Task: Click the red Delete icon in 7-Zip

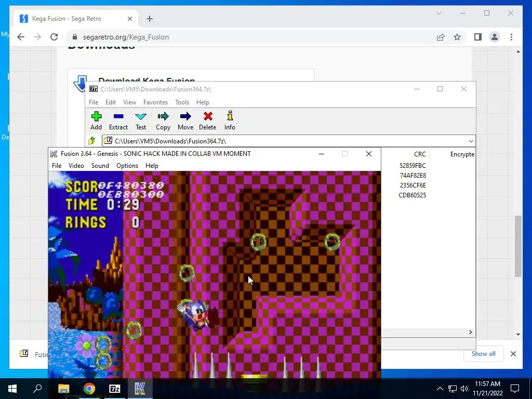Action: point(208,121)
